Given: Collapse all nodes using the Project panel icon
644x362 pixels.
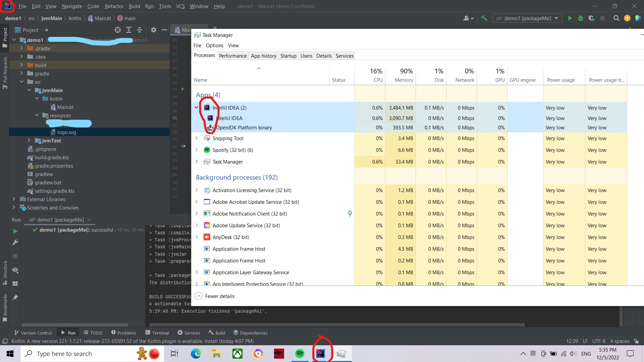Looking at the screenshot, I should point(140,30).
